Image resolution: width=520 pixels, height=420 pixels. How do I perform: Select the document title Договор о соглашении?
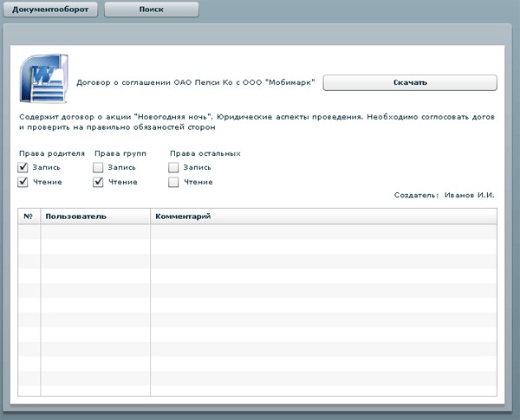pos(196,82)
